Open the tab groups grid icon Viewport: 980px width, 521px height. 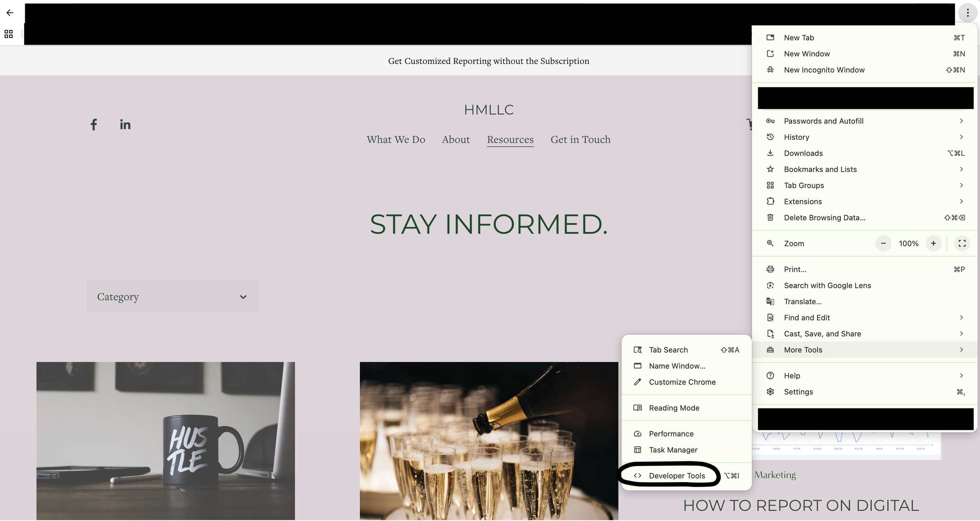click(x=9, y=34)
